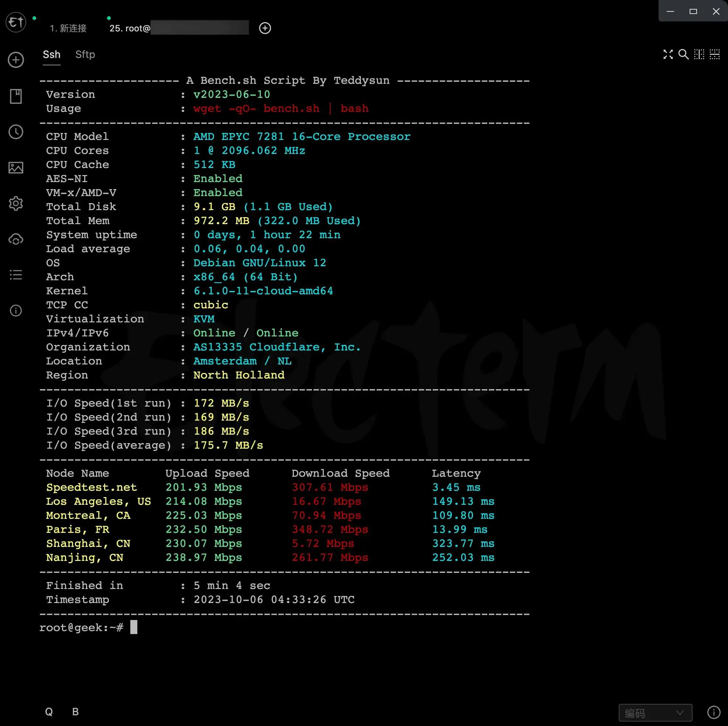This screenshot has height=726, width=728.
Task: Click Debian GNU/Linux 12 OS value
Action: (260, 263)
